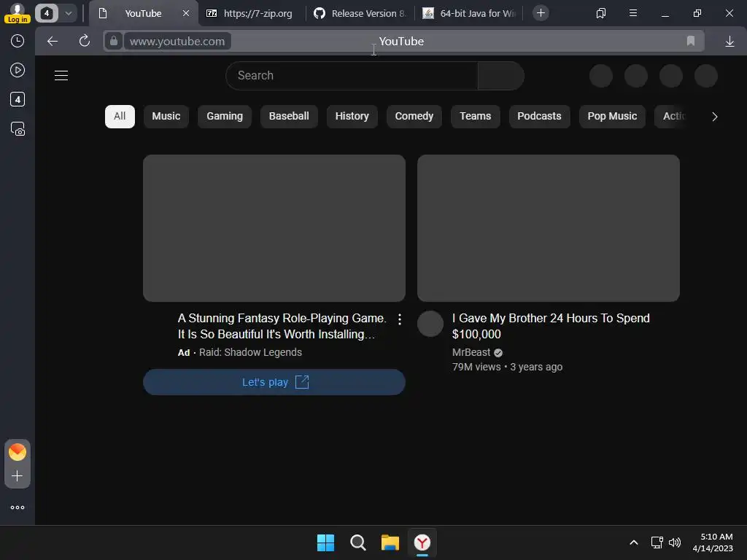Open the MrBeast channel name link

click(471, 352)
